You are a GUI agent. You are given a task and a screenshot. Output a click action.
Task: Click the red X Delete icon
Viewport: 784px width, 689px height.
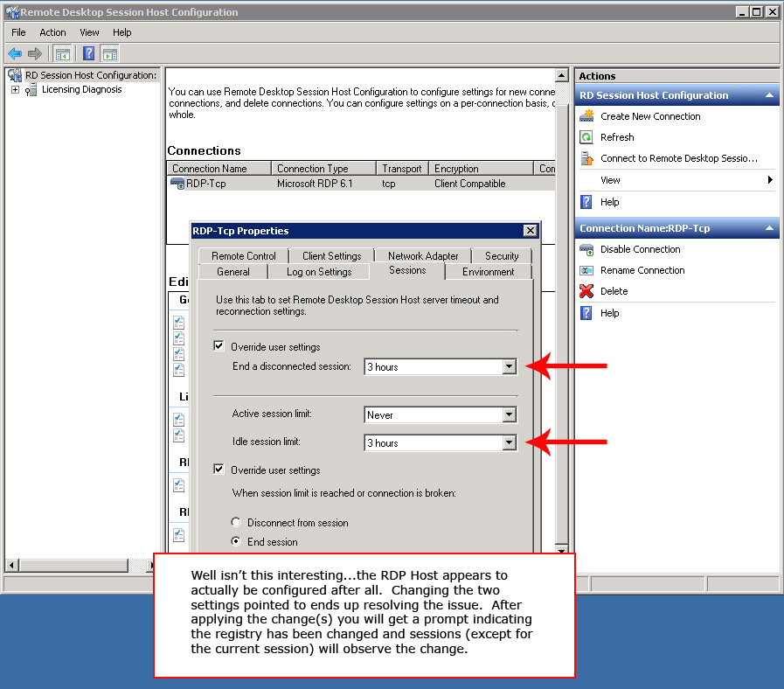[586, 291]
